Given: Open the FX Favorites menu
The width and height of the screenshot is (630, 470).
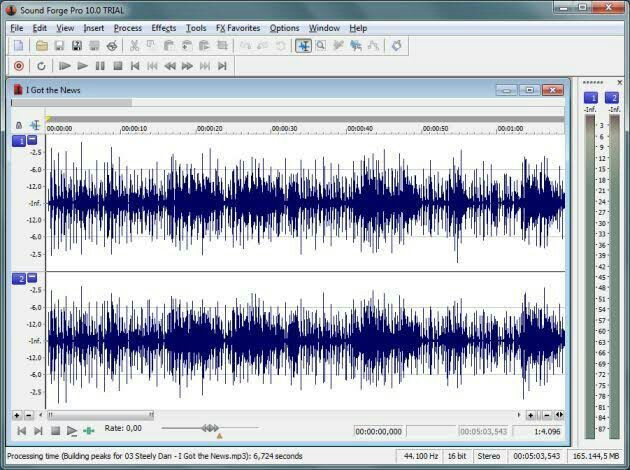Looking at the screenshot, I should coord(238,28).
